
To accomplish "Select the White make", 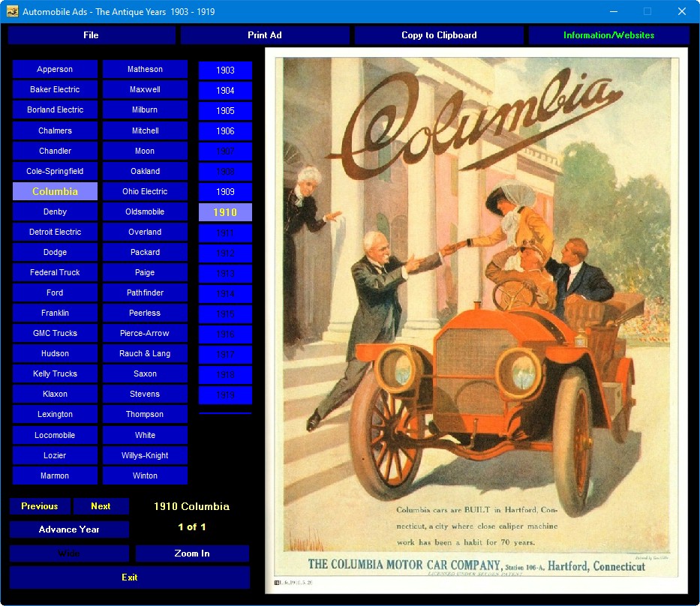I will pyautogui.click(x=145, y=435).
